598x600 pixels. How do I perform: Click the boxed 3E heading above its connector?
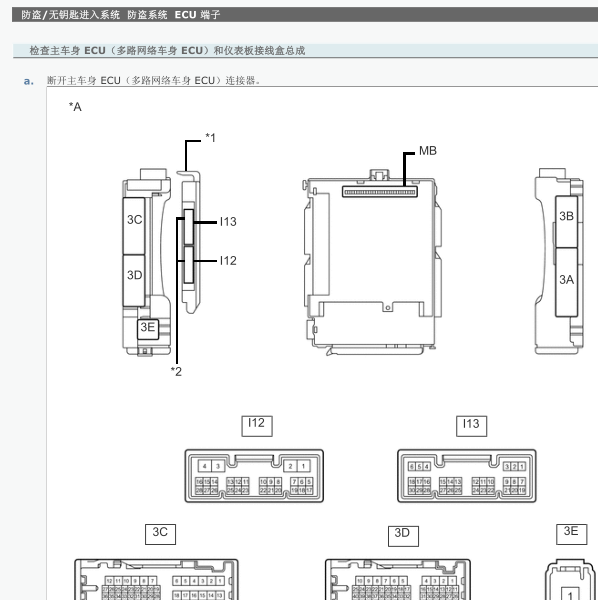coord(571,534)
